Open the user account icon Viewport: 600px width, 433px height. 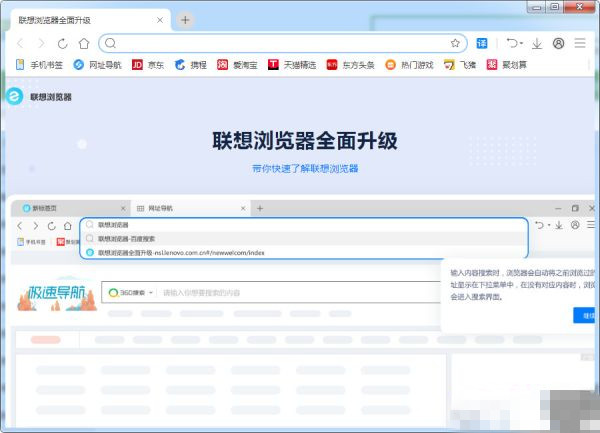[x=558, y=44]
